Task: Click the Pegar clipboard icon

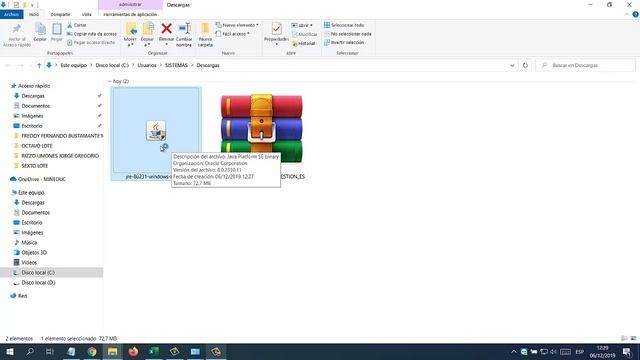Action: pos(57,29)
